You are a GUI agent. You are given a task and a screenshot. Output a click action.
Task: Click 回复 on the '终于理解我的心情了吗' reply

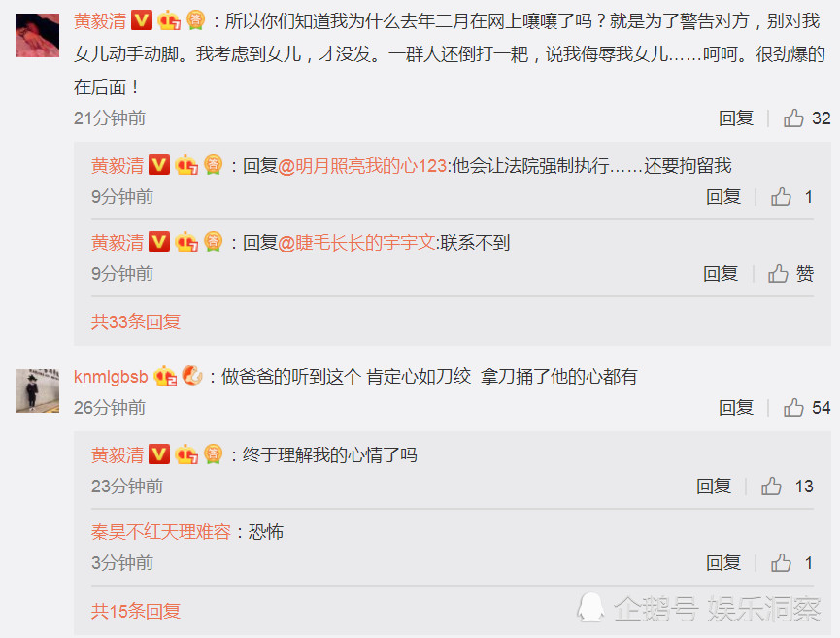(714, 486)
